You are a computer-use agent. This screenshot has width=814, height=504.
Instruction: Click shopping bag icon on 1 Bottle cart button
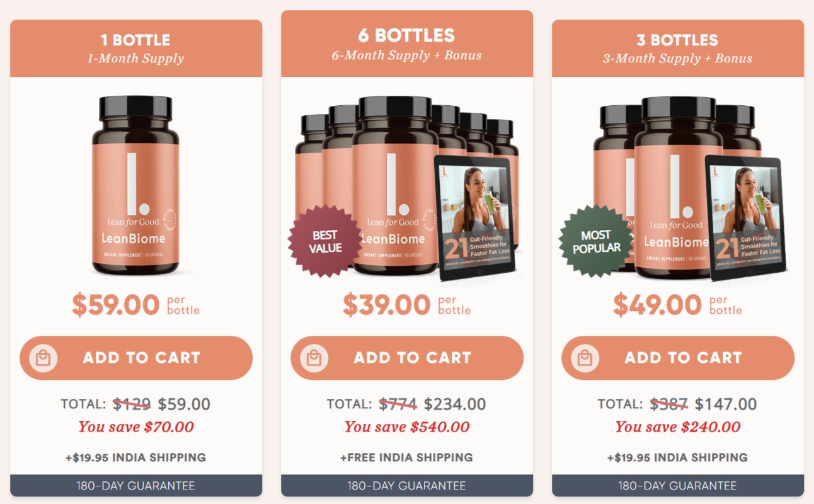click(43, 358)
